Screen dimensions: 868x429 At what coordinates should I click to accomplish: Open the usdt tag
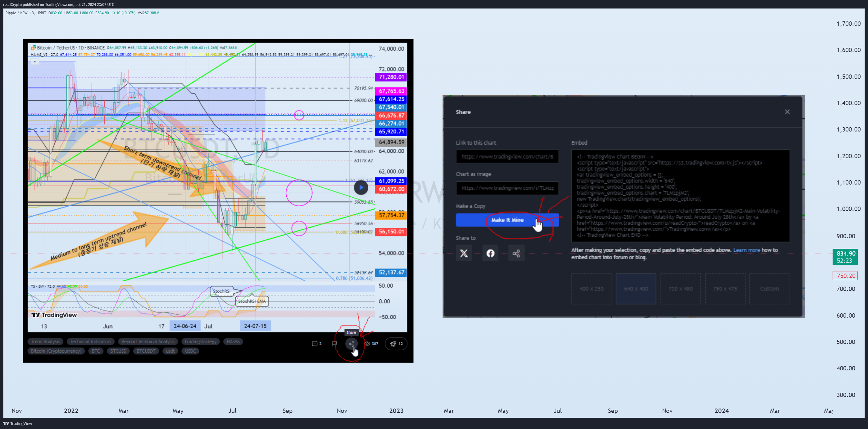click(170, 351)
